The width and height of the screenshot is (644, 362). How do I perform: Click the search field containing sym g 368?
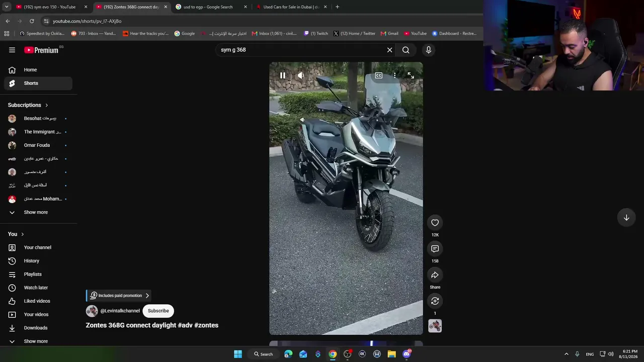click(301, 50)
